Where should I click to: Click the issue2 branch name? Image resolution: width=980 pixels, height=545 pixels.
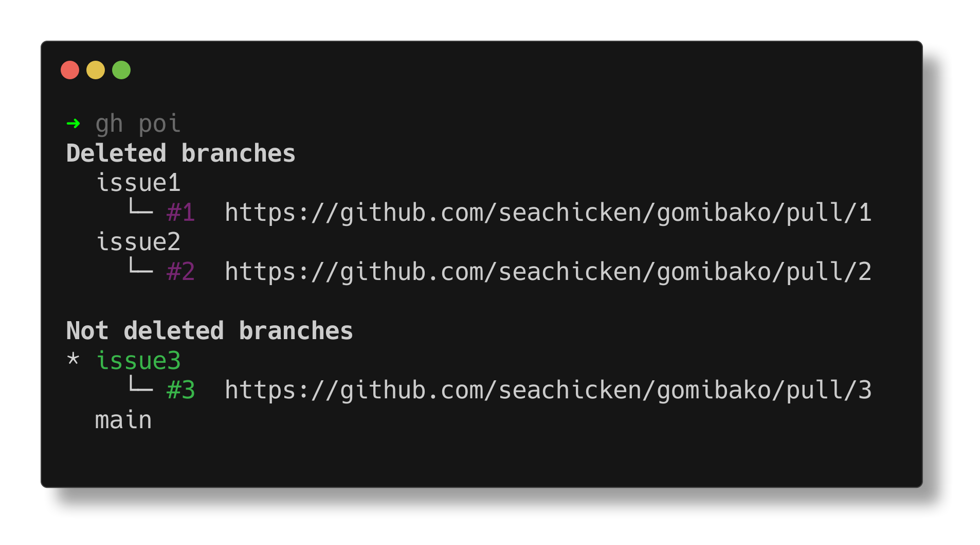pyautogui.click(x=138, y=242)
